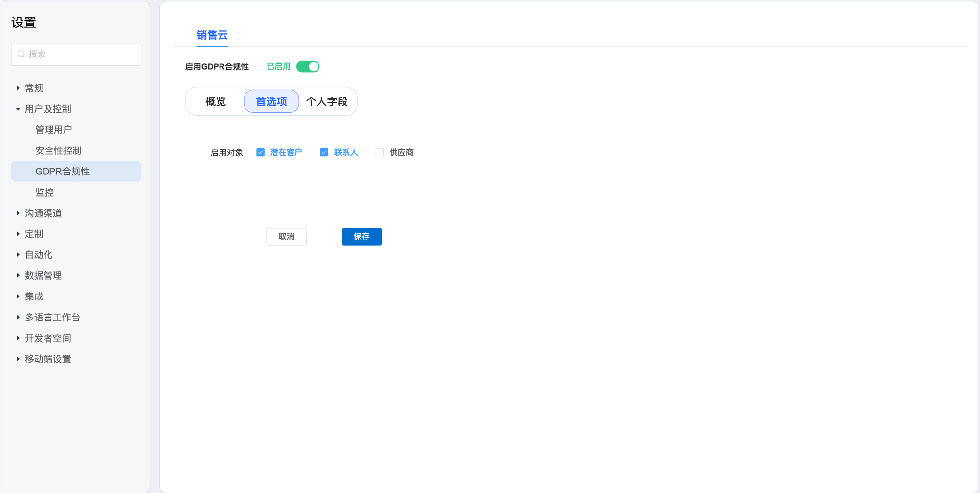
Task: Expand the 沟通渠道 section
Action: [18, 213]
